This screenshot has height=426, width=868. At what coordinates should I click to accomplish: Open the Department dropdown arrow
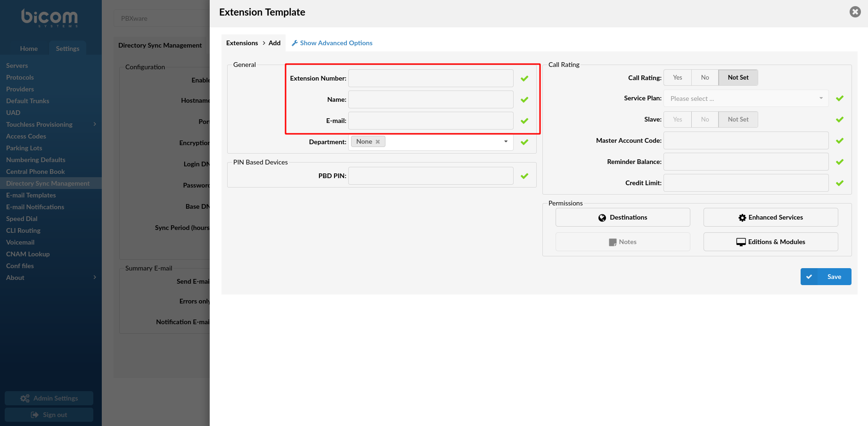click(x=506, y=142)
